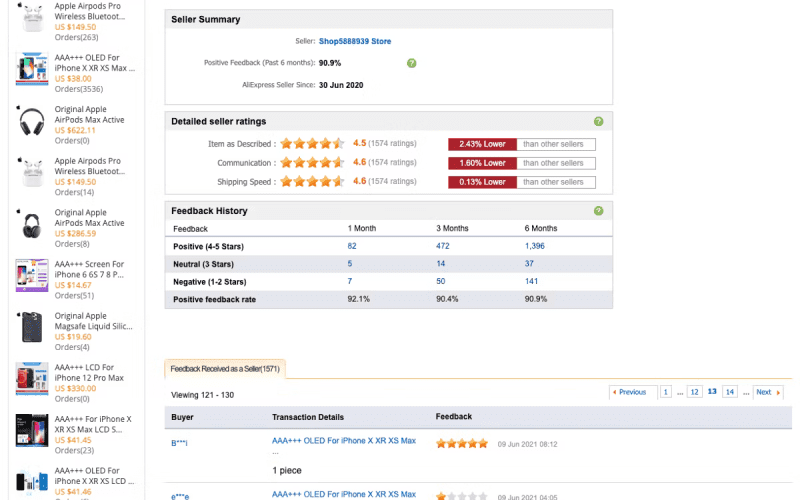Open AAA+++ OLED iPhone thumbnail priced $38.00
The width and height of the screenshot is (800, 500).
(32, 68)
